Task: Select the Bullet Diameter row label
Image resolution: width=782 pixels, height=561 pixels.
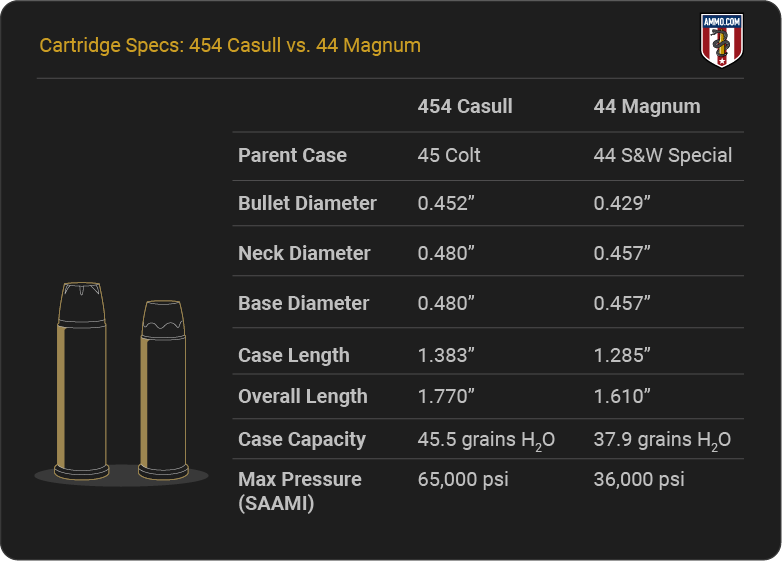Action: click(307, 203)
